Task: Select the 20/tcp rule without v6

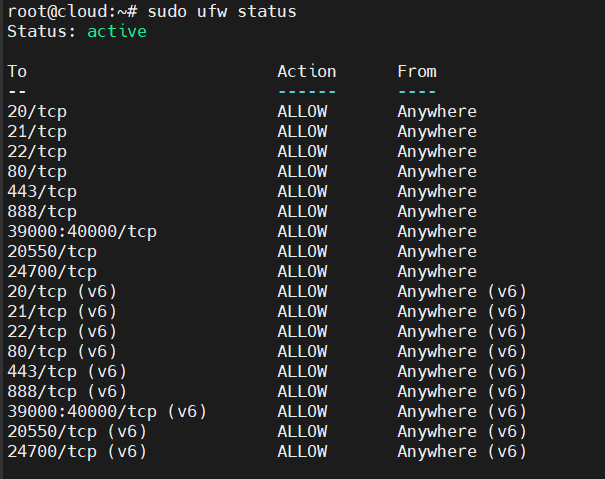Action: (x=37, y=112)
